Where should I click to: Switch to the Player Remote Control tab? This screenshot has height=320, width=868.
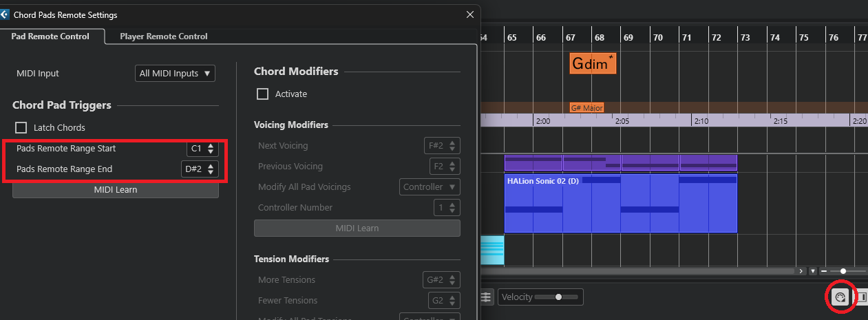[x=163, y=36]
